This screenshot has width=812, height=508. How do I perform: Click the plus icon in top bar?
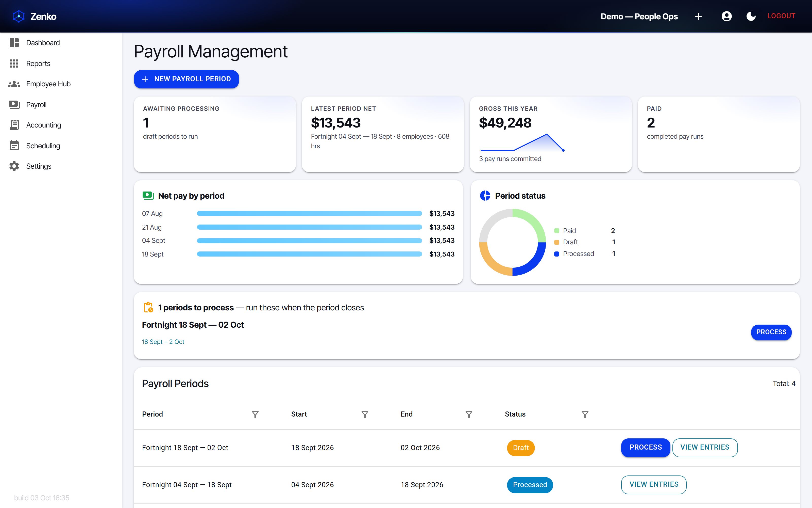698,16
